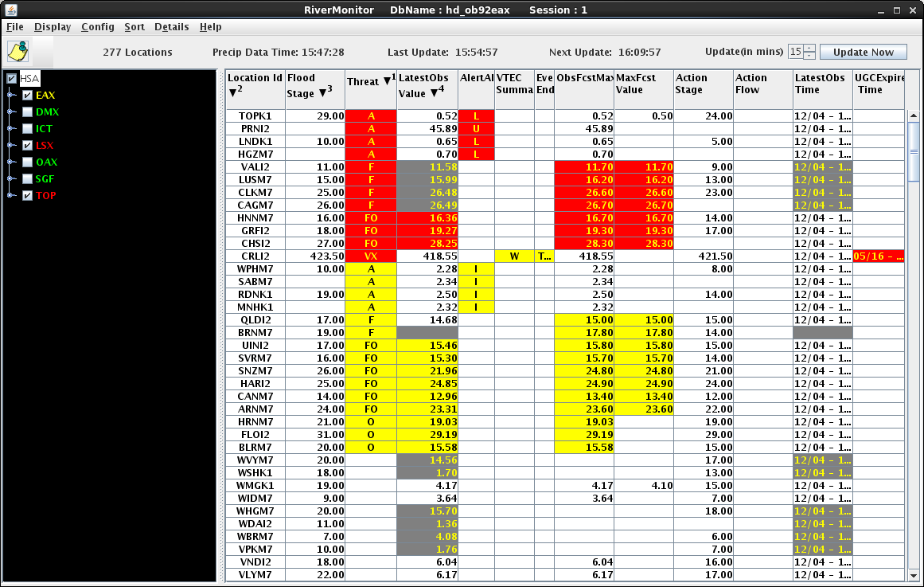Uncheck the EAX checkbox
The width and height of the screenshot is (924, 587).
point(27,96)
